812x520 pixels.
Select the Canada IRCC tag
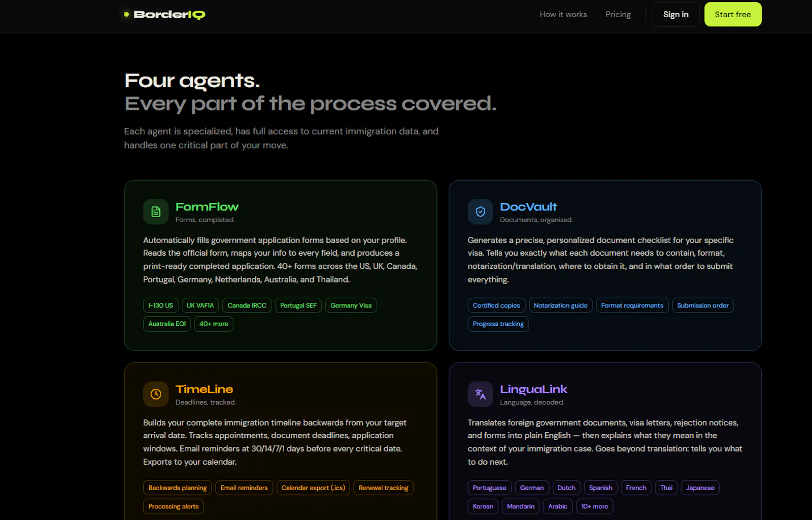click(x=247, y=305)
